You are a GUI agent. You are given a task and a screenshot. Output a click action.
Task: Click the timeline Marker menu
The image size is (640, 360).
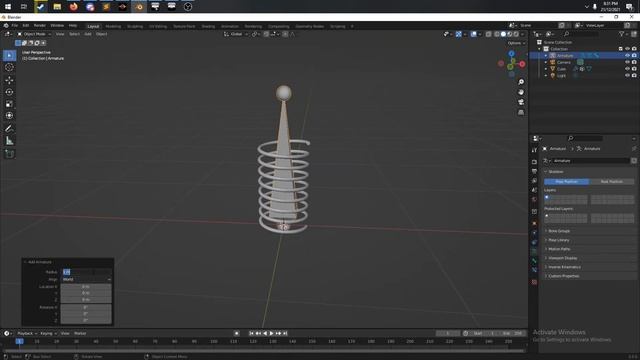point(80,333)
